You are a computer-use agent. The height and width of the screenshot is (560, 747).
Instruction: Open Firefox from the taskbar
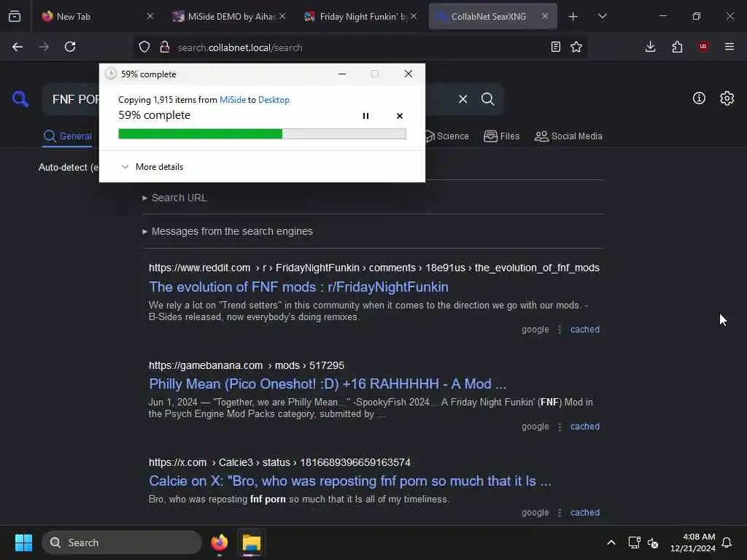[219, 542]
